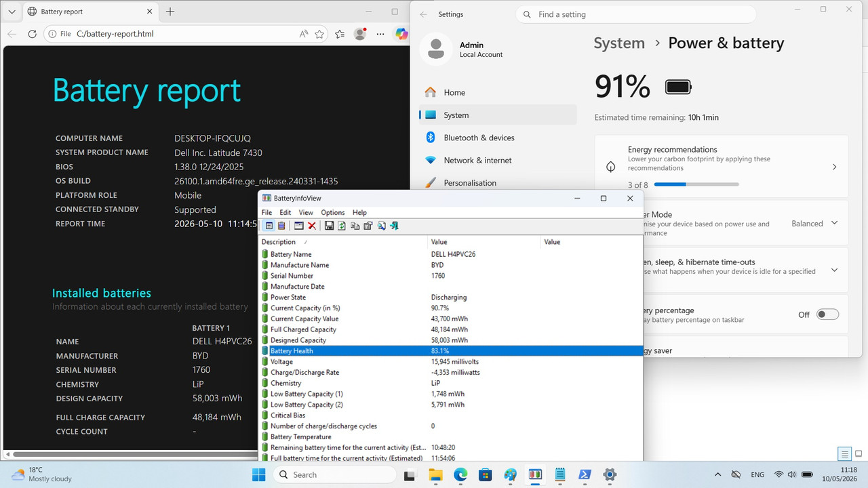This screenshot has height=488, width=868.
Task: Click the ENG language indicator in system tray
Action: click(x=757, y=474)
